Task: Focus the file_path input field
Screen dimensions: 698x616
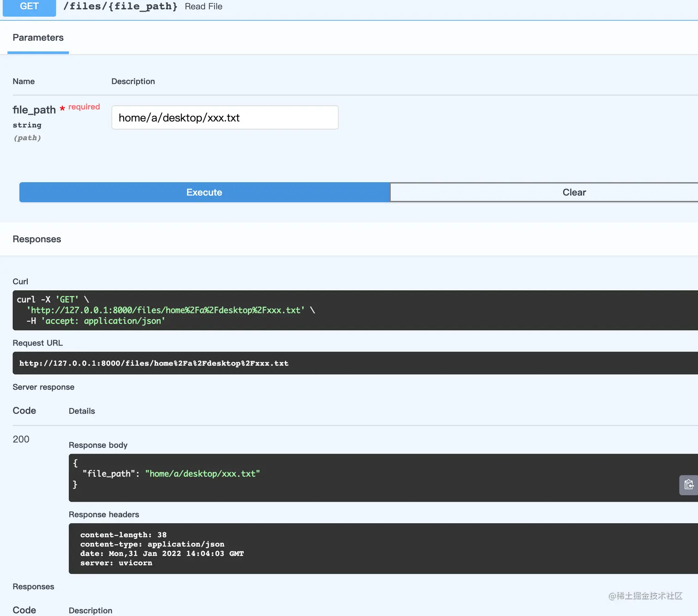Action: 225,118
